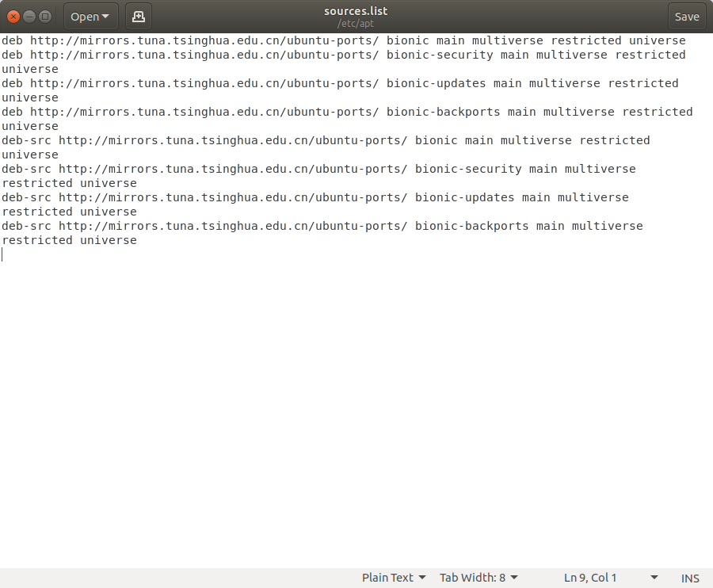The width and height of the screenshot is (713, 588).
Task: Click the sources.list window title
Action: [356, 11]
